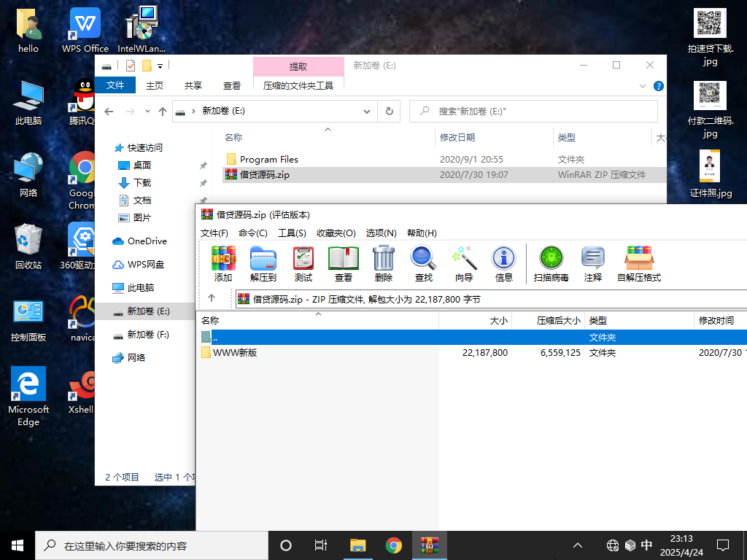This screenshot has height=560, width=747.
Task: Sort WinRAR list by 名称 column
Action: tap(318, 321)
